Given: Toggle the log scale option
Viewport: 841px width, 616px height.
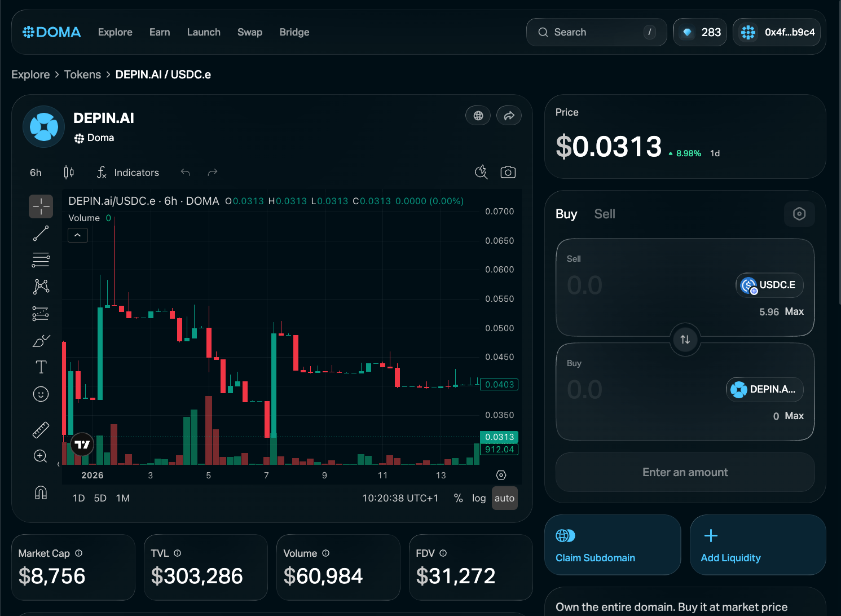Looking at the screenshot, I should pos(478,498).
